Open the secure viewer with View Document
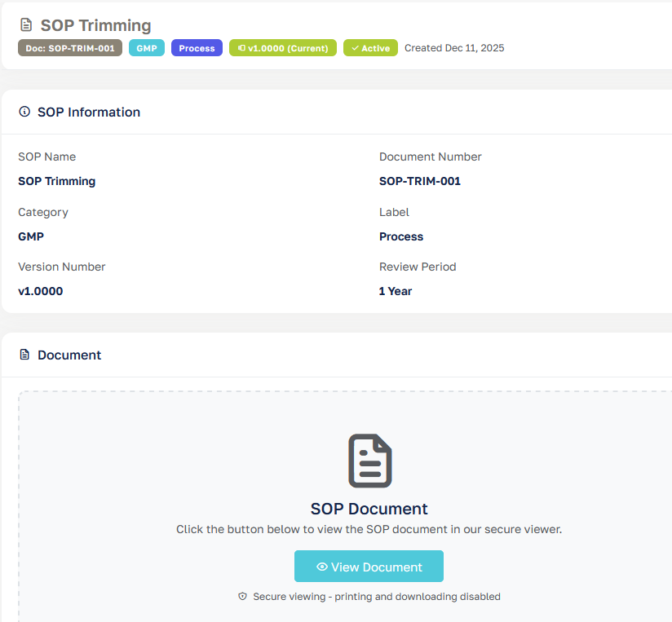Screen dimensions: 672x622 [x=369, y=567]
